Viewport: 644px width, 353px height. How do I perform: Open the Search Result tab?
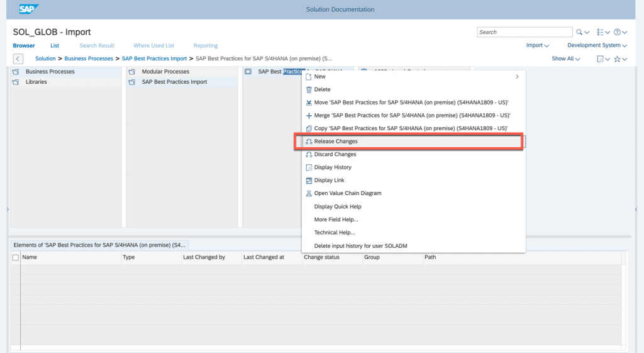(96, 45)
